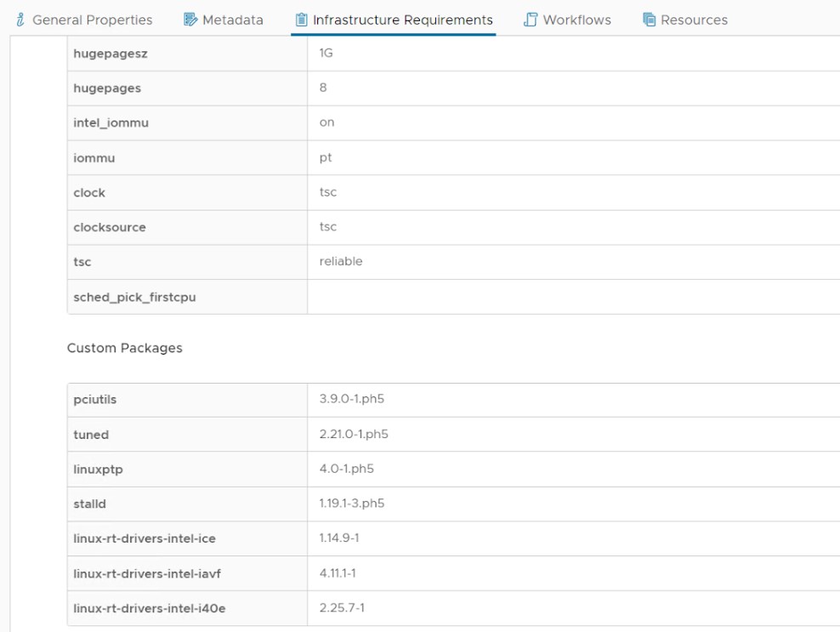Click the General Properties info icon
The image size is (840, 632).
(20, 20)
